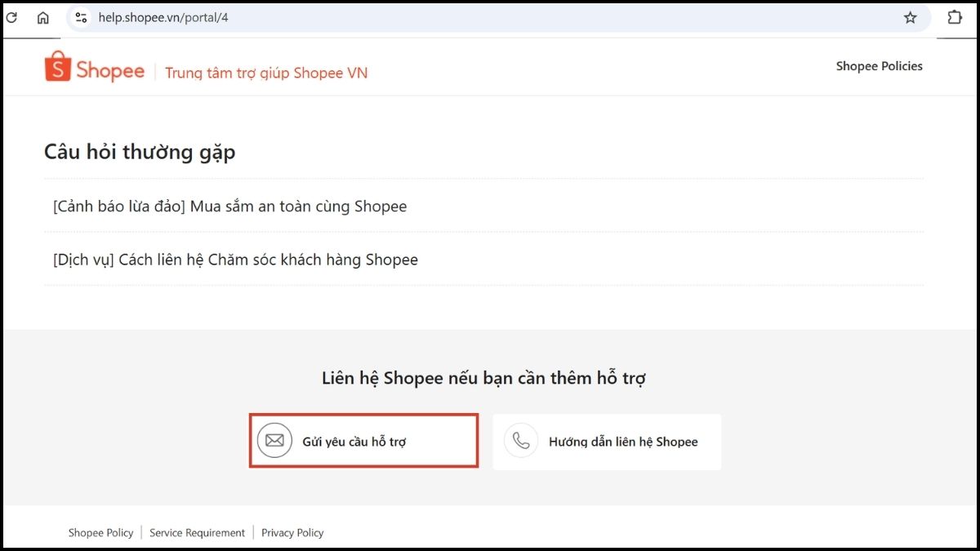Click the Gửi yêu cầu hỗ trợ button

tap(363, 441)
